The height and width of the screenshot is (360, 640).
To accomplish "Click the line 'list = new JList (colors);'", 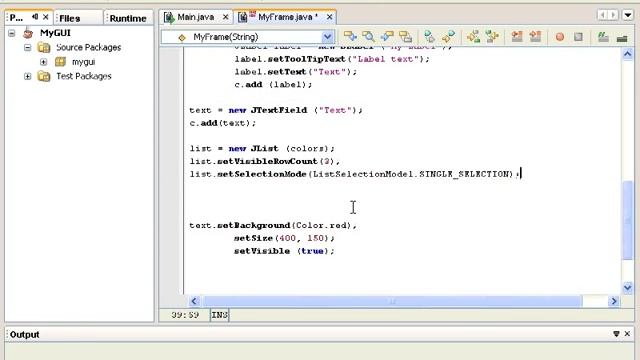I will click(262, 149).
